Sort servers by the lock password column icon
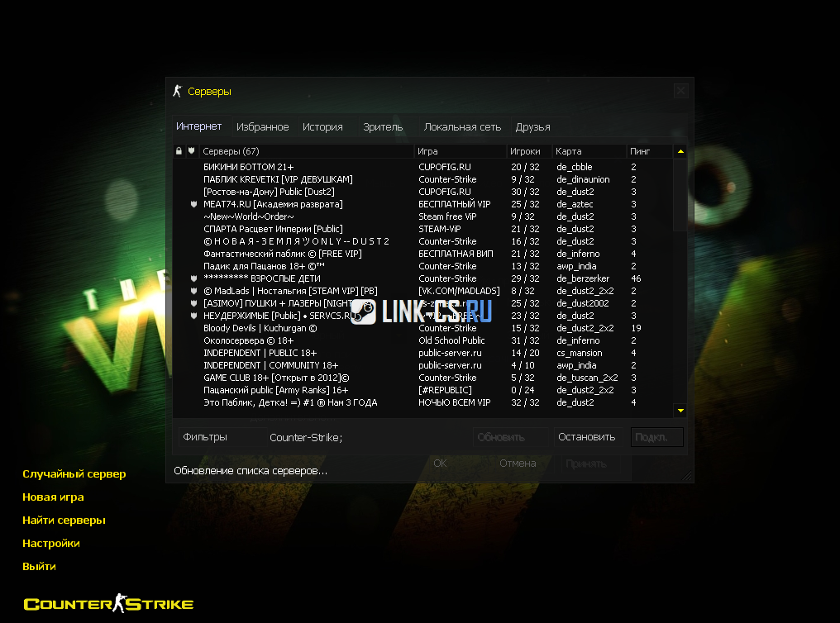 coord(179,151)
